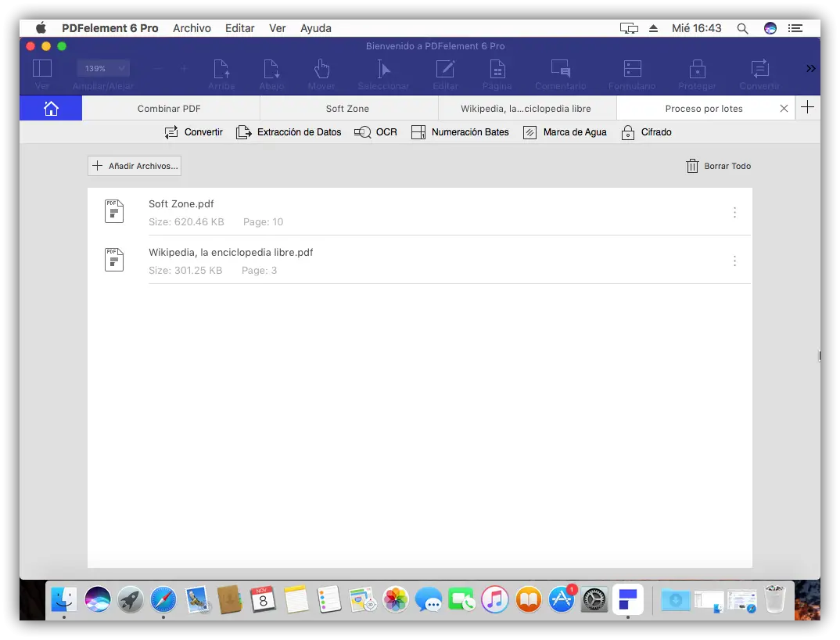840x640 pixels.
Task: Open the PDFelement 6 Pro app menu
Action: (x=109, y=28)
